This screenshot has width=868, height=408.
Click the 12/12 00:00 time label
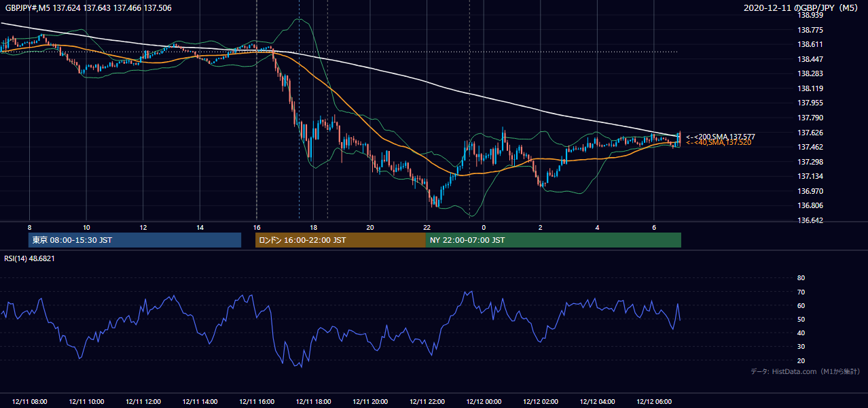tap(484, 402)
